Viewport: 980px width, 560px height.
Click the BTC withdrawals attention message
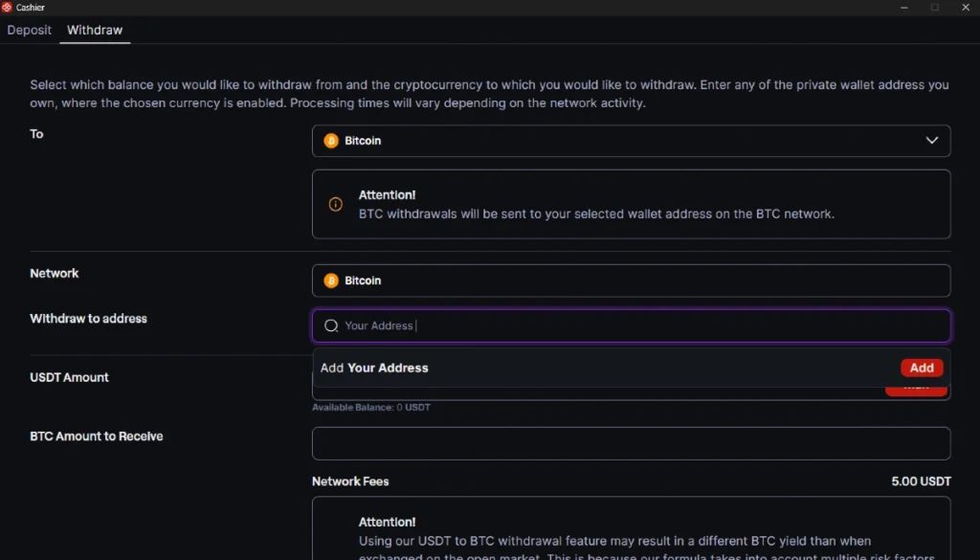[x=596, y=213]
